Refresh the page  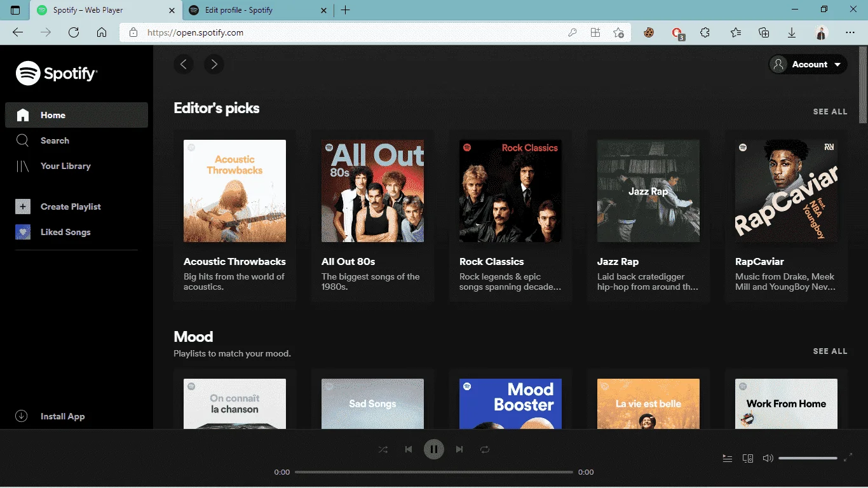tap(74, 32)
